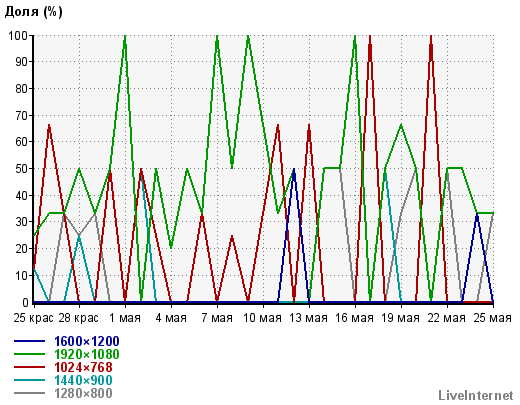The height and width of the screenshot is (405, 520).
Task: Click the '19 мая' x-axis date label
Action: 400,318
